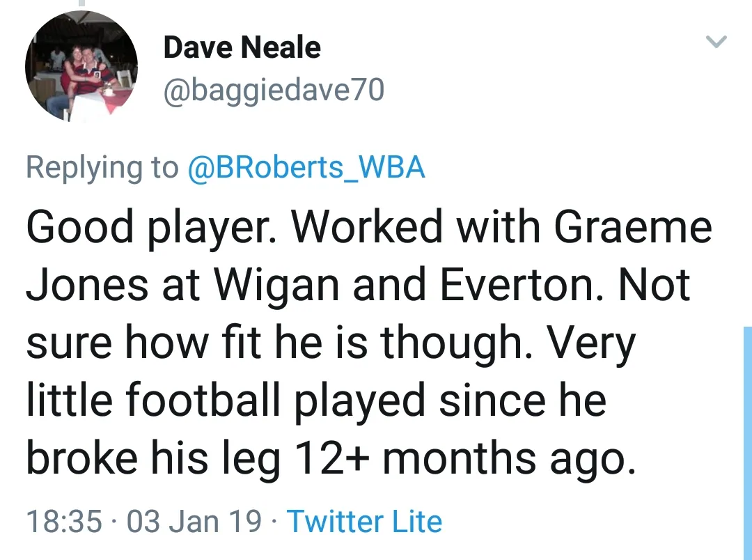
Task: Open the @baggiedave70 handle profile
Action: 273,90
